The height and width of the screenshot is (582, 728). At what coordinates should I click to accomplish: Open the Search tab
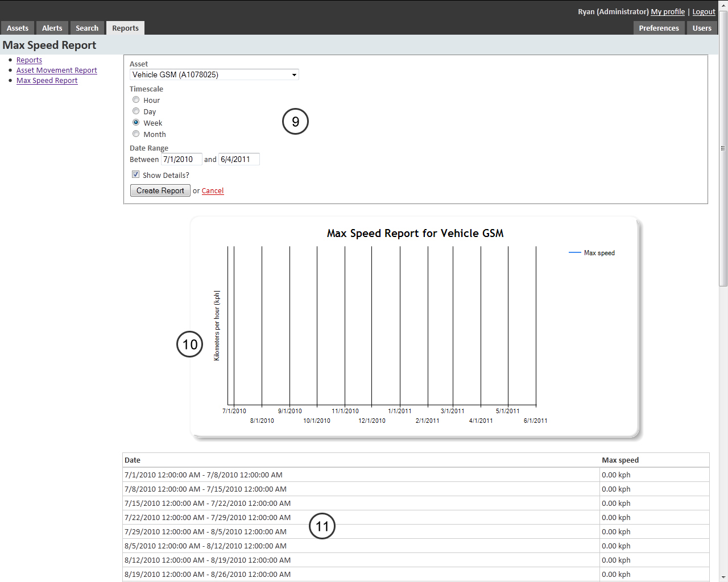pyautogui.click(x=87, y=27)
